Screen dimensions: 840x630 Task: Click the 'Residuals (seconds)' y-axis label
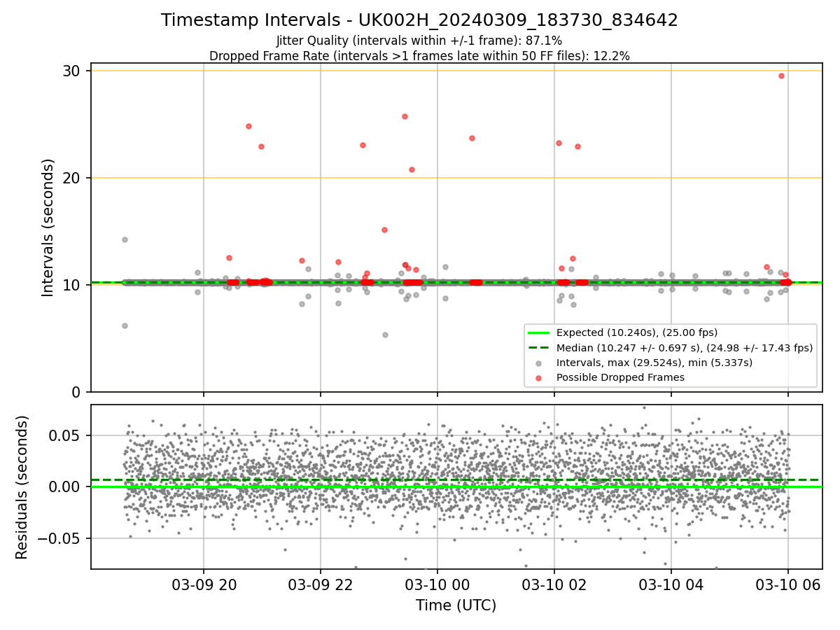22,487
